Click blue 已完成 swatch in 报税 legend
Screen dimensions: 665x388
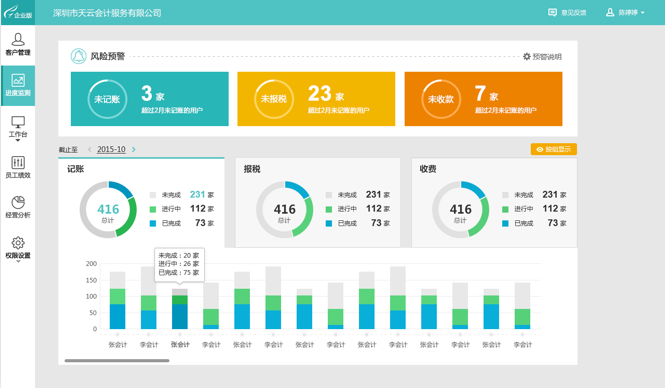click(329, 223)
